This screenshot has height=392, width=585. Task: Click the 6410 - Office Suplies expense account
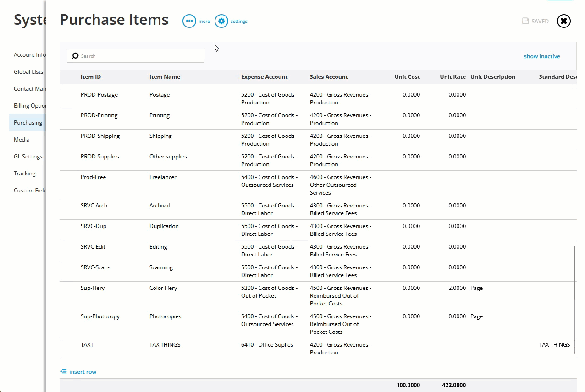pyautogui.click(x=267, y=345)
